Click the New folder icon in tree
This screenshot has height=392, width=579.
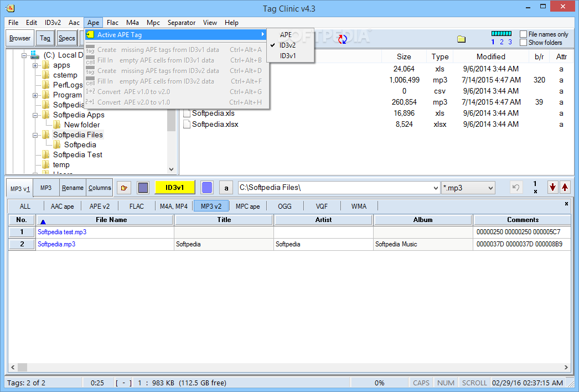point(57,125)
